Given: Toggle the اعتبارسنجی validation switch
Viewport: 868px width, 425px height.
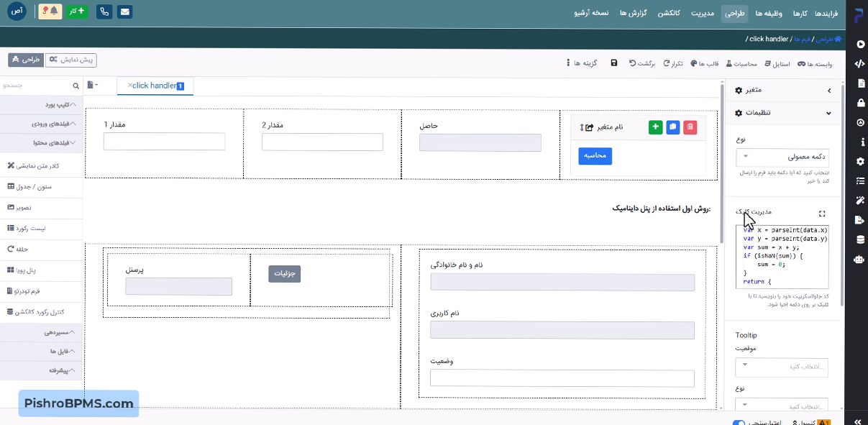Looking at the screenshot, I should [739, 422].
